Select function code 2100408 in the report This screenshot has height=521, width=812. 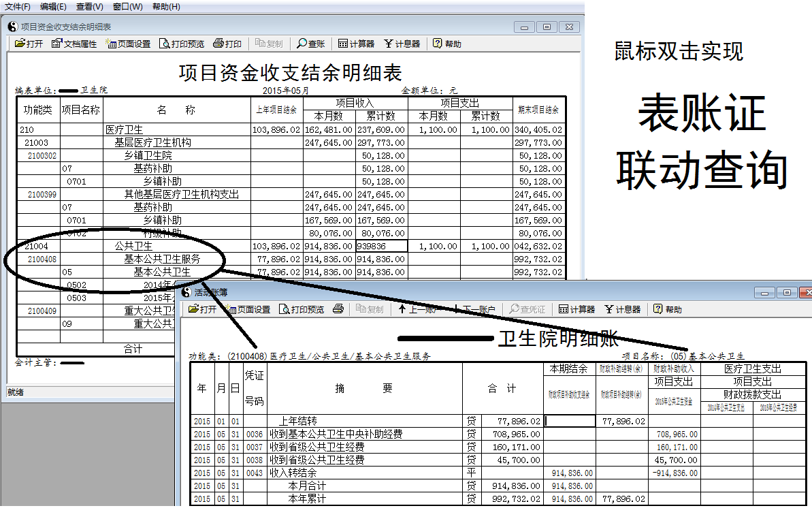point(42,259)
